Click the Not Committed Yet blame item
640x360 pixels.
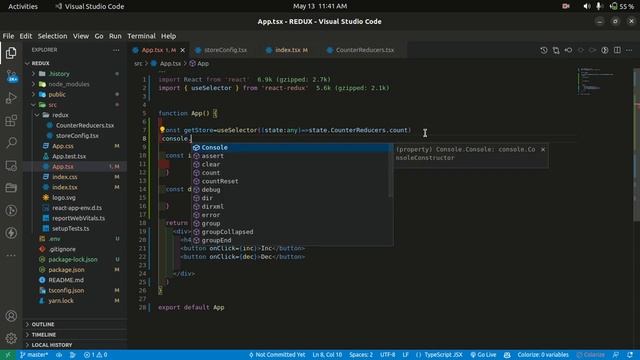pos(277,355)
